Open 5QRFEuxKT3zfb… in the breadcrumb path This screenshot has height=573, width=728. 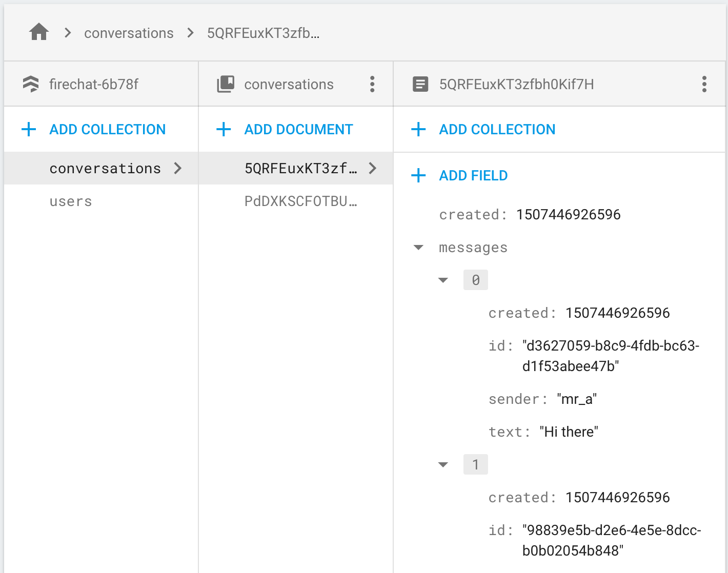click(264, 33)
